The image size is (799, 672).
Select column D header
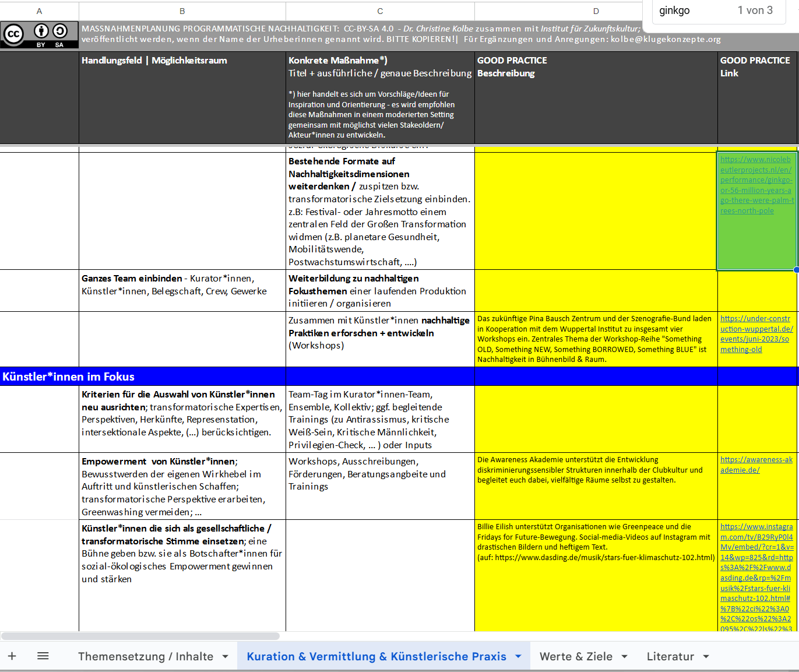[x=596, y=11]
